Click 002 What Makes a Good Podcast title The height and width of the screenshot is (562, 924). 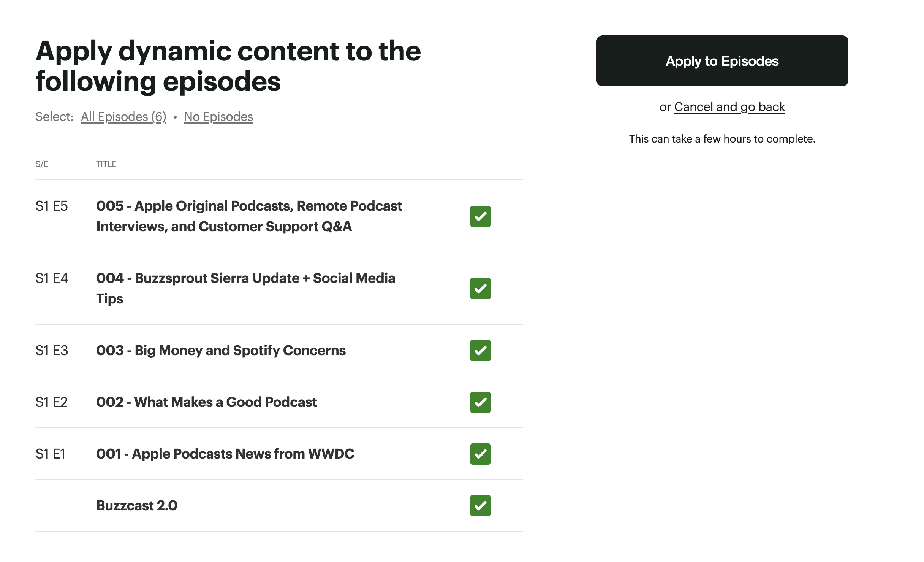[206, 402]
